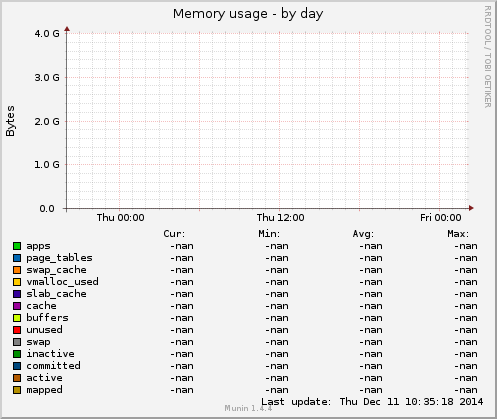Screen dimensions: 497x419
Task: Click the 'Avg:' column header
Action: (x=363, y=234)
